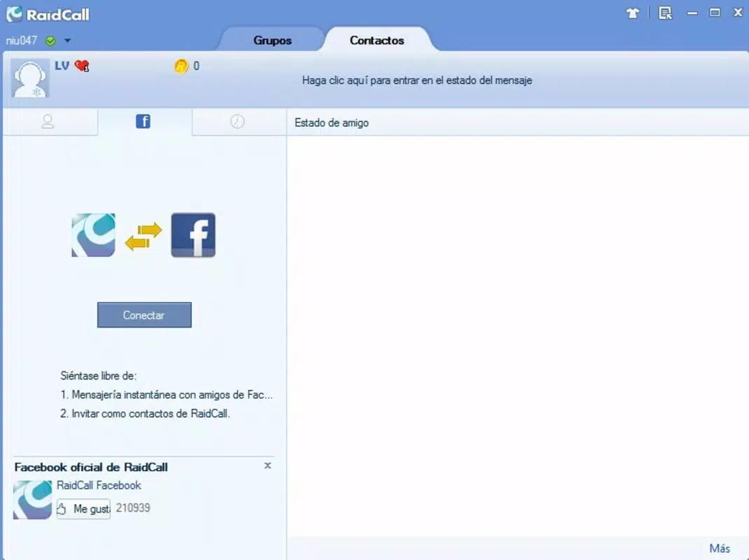Open the RaidCall Facebook link
Screen dimensions: 749x560
tap(99, 486)
